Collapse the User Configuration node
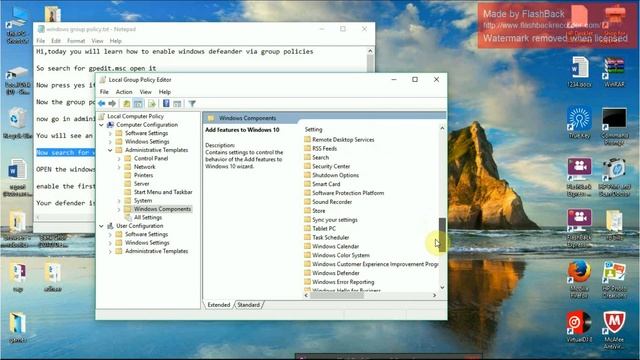The image size is (640, 360). tap(102, 226)
